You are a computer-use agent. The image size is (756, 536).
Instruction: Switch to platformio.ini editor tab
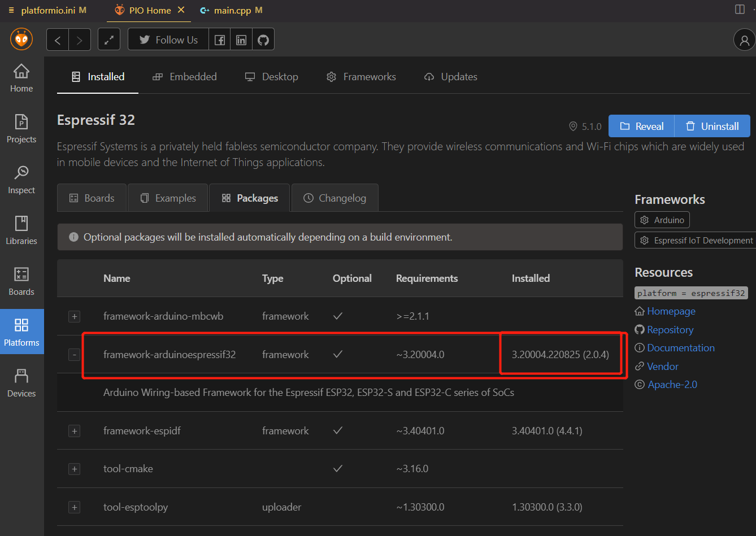point(47,10)
